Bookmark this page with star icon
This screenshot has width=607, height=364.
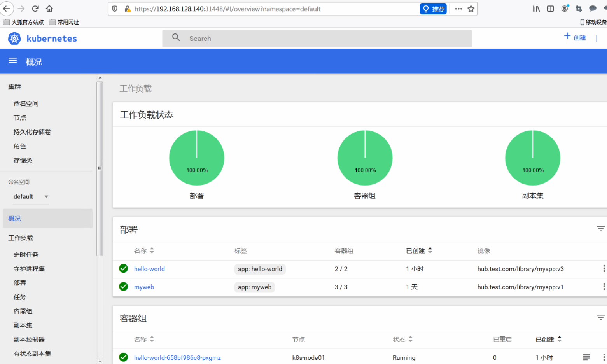(x=471, y=9)
